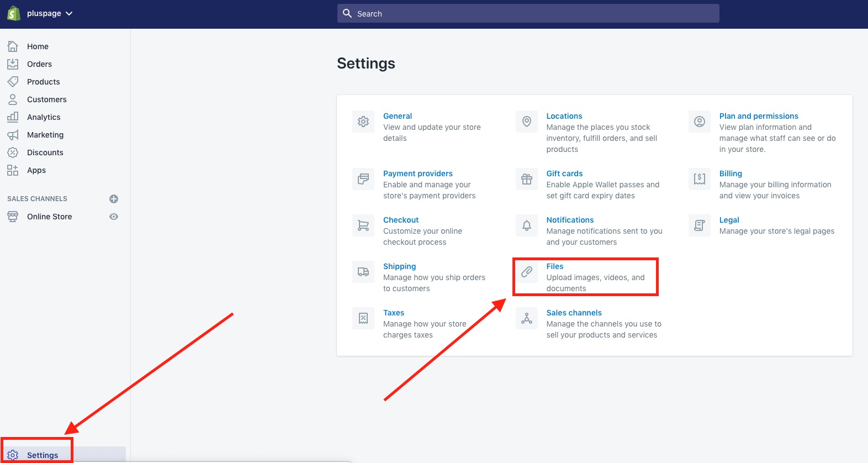View online store via eye icon
This screenshot has height=463, width=868.
[x=114, y=217]
